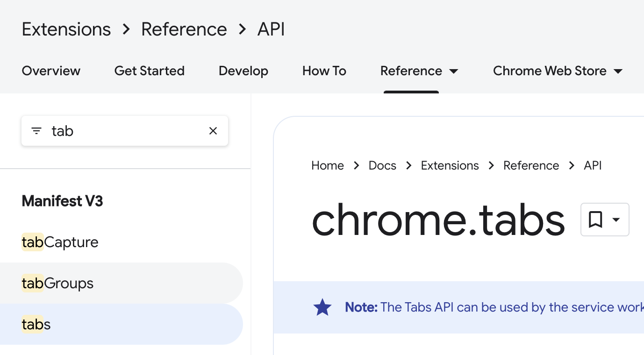Navigate to Home via the breadcrumb
Image resolution: width=644 pixels, height=355 pixels.
pos(328,165)
